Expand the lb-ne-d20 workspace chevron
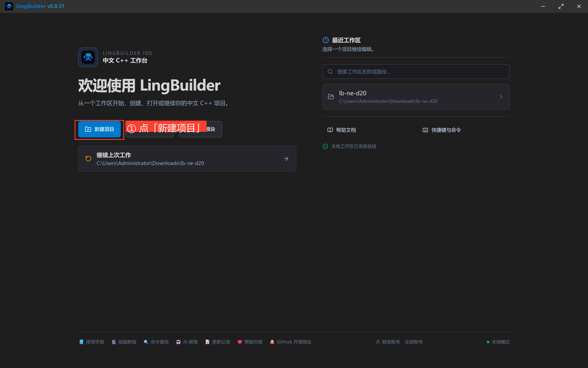This screenshot has height=368, width=588. (501, 97)
